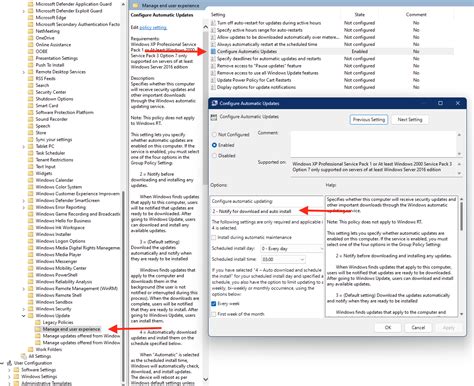Select Manage end user experience tree item
Viewport: 474px width, 386px height.
coord(71,329)
